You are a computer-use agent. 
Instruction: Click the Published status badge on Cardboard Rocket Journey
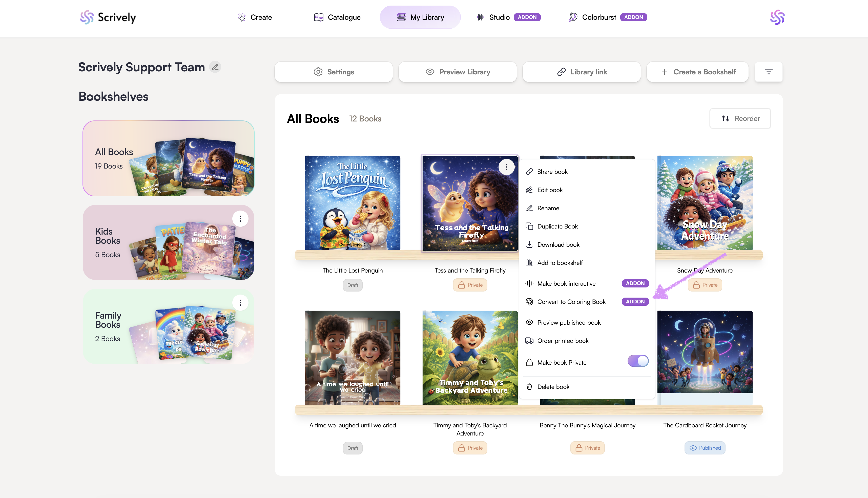pos(705,448)
